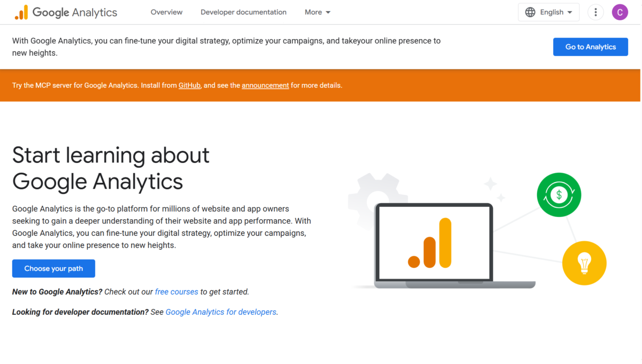Open the GitHub link in the banner
Image resolution: width=642 pixels, height=364 pixels.
tap(189, 85)
